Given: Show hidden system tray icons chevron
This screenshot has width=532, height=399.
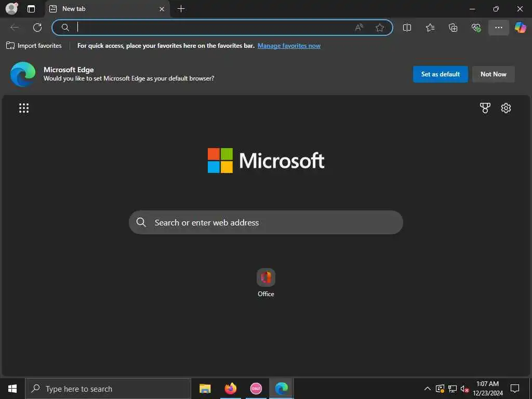Looking at the screenshot, I should point(428,389).
